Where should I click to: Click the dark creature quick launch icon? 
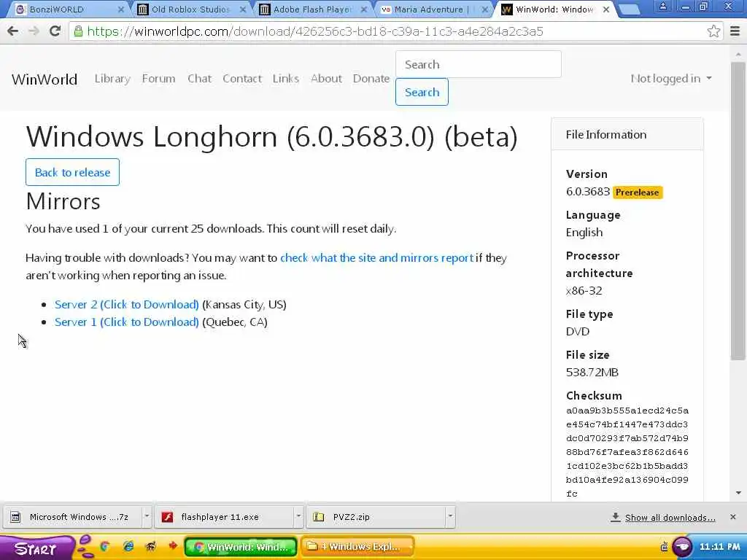(x=150, y=547)
